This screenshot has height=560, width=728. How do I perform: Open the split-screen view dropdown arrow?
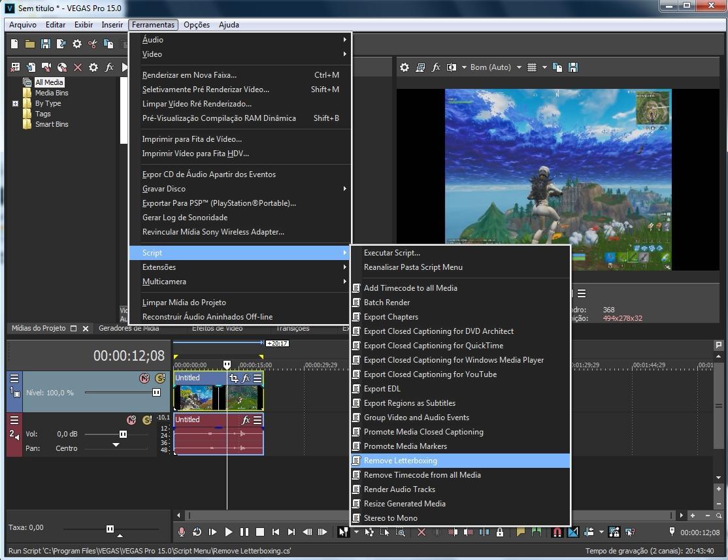click(464, 67)
